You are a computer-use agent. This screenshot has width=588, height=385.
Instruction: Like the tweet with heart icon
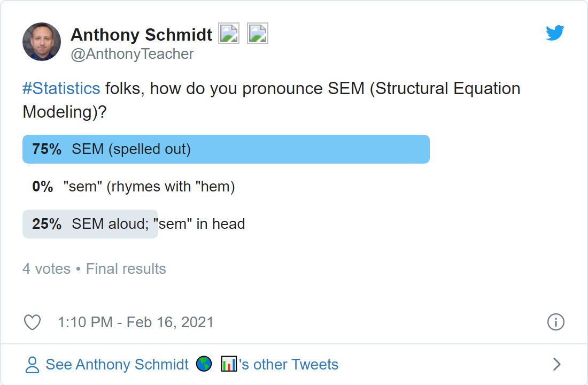click(32, 322)
